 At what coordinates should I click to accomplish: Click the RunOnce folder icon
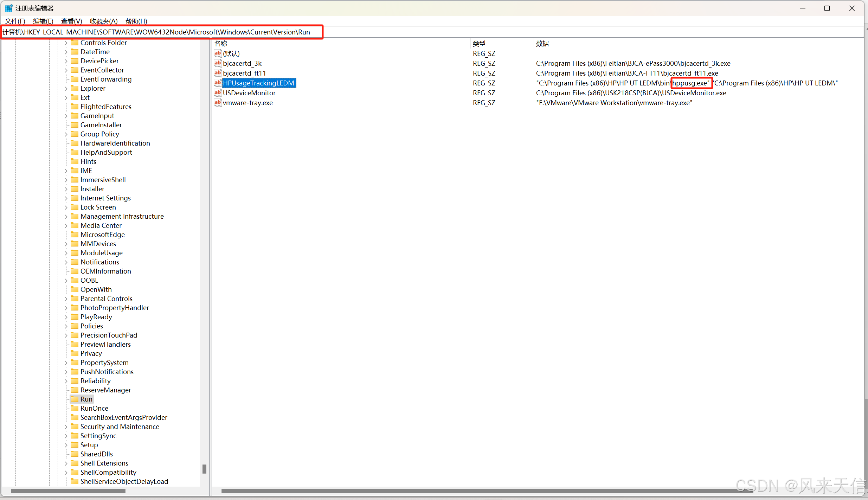75,408
